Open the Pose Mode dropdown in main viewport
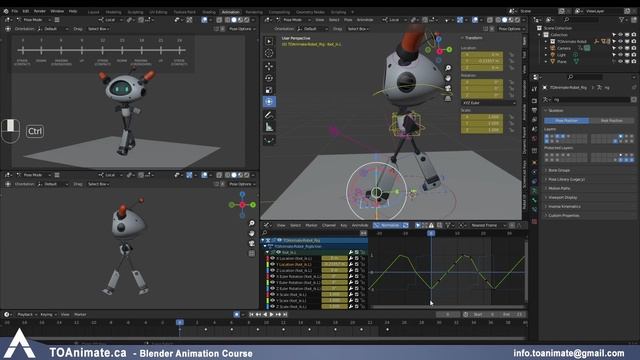640x360 pixels. click(x=293, y=20)
